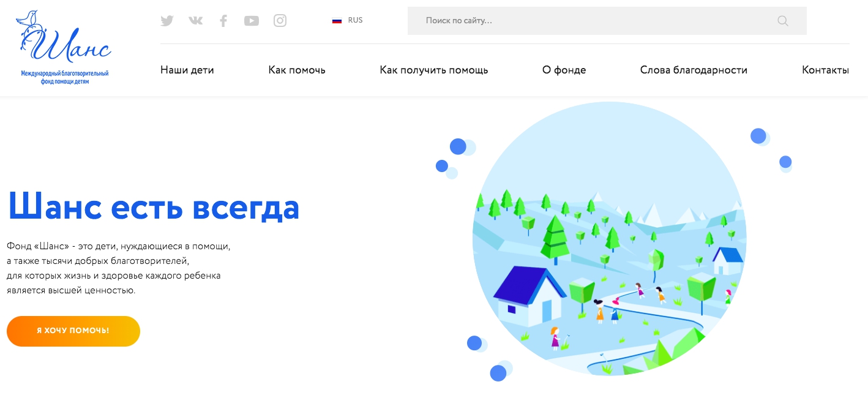This screenshot has width=868, height=395.
Task: Open the Facebook social link
Action: tap(223, 21)
